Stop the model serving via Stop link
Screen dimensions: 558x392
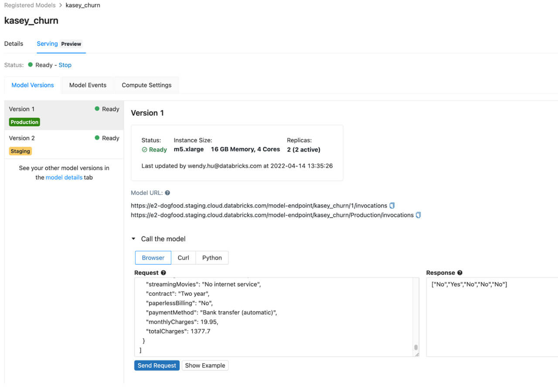point(65,65)
